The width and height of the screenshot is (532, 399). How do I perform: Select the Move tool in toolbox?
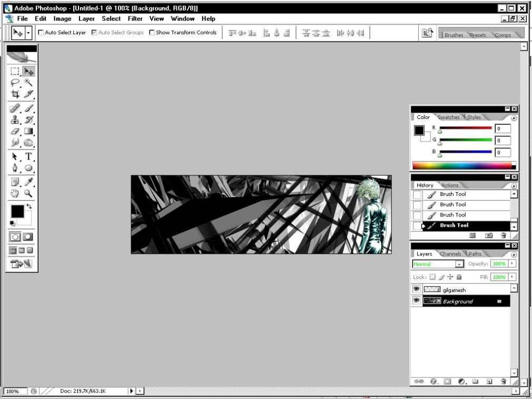[28, 71]
